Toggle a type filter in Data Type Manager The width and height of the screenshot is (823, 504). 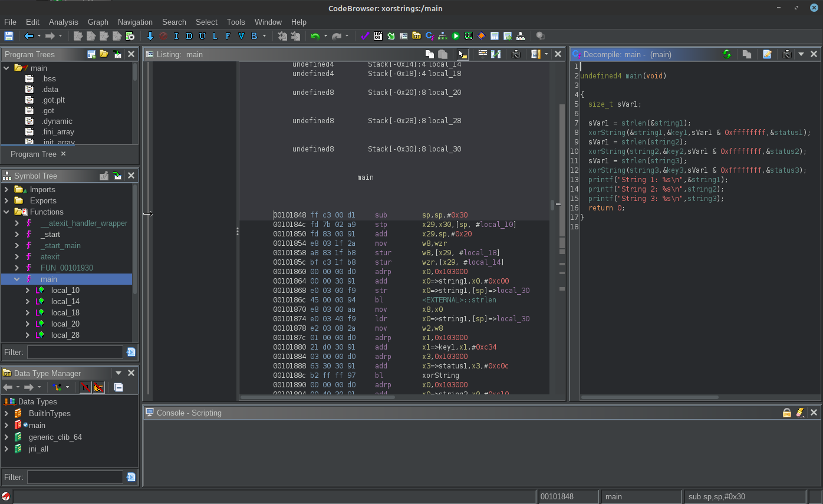(x=85, y=387)
